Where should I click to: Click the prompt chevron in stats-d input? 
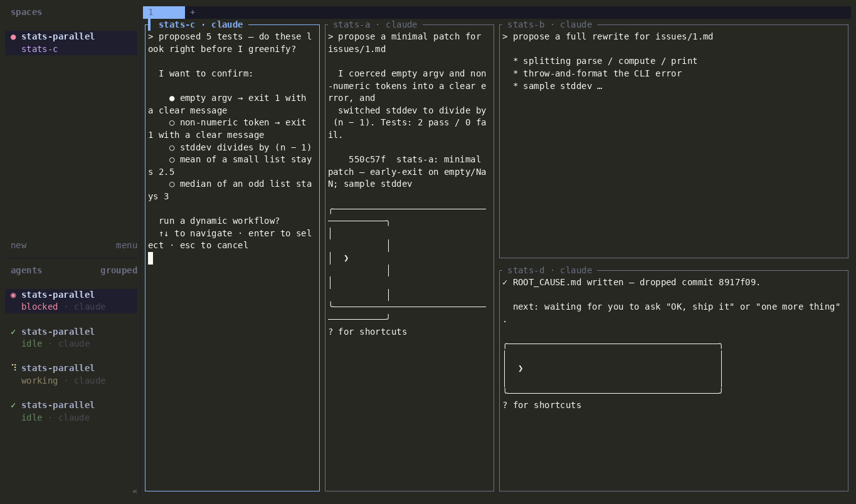click(x=520, y=369)
